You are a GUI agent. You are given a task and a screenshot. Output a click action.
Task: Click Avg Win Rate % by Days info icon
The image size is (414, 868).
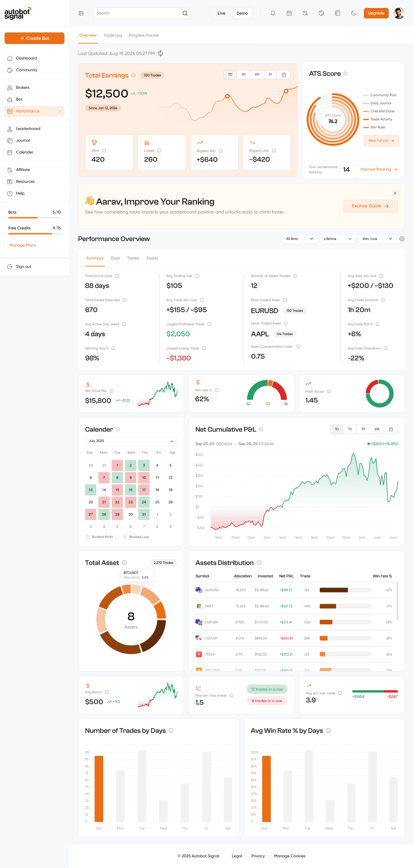click(328, 731)
